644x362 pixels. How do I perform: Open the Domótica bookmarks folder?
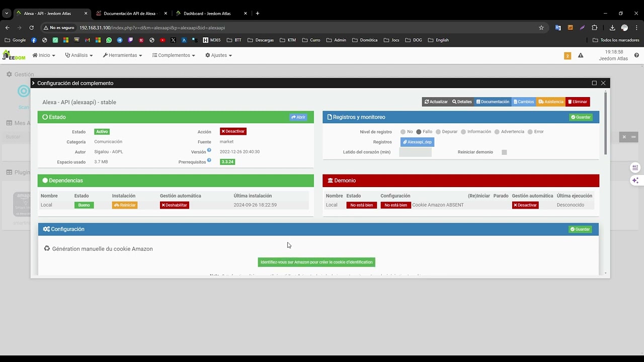tap(365, 40)
